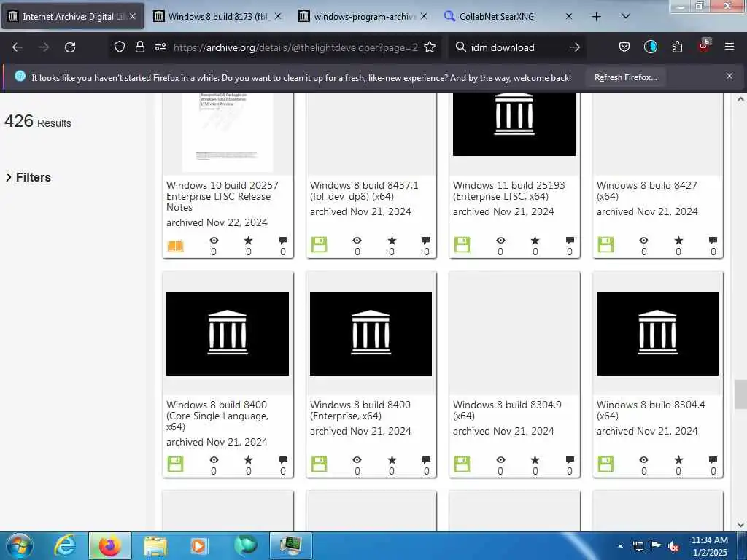This screenshot has width=747, height=560.
Task: Open Windows 8 build 8304.4 (x64) title
Action: [x=651, y=410]
